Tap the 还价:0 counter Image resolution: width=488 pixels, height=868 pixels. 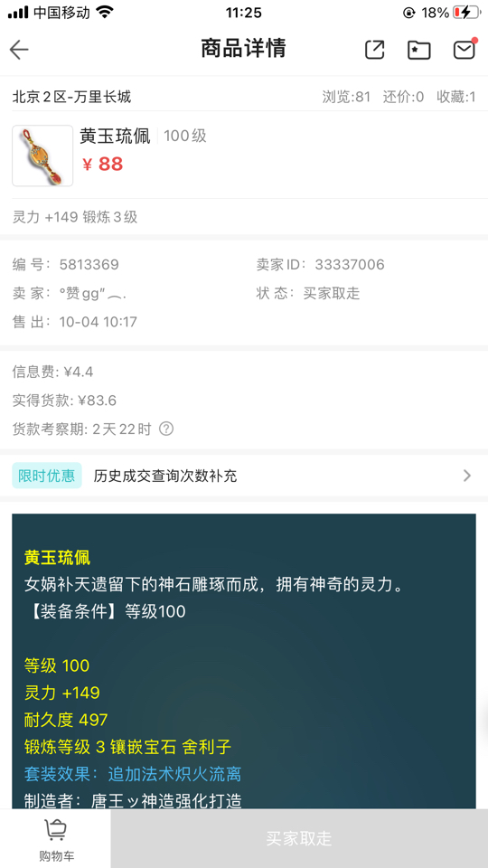point(403,98)
